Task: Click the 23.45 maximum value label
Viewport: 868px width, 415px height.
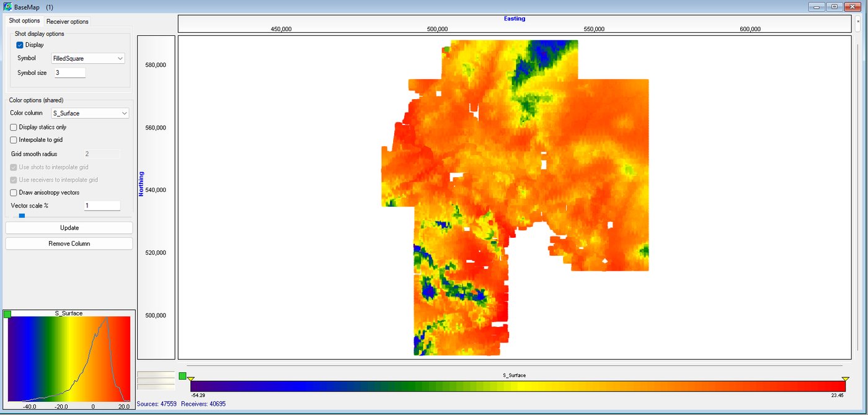Action: [x=838, y=395]
